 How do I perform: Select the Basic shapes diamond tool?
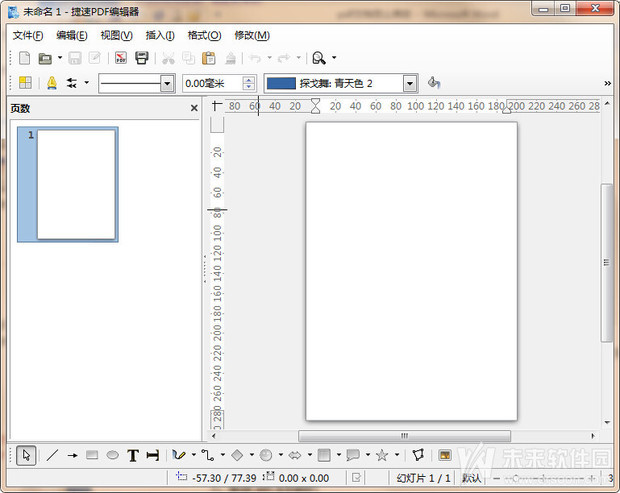(x=237, y=455)
